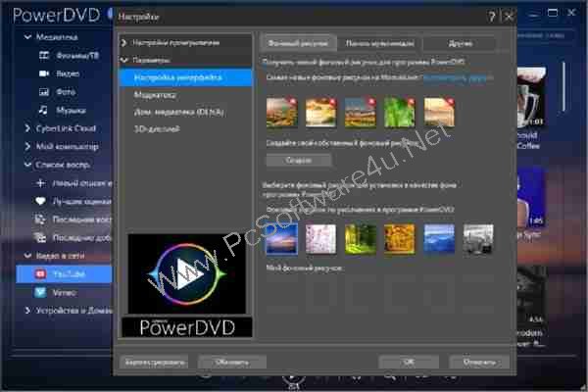Collapse the Список воспр. section
588x392 pixels.
(27, 165)
